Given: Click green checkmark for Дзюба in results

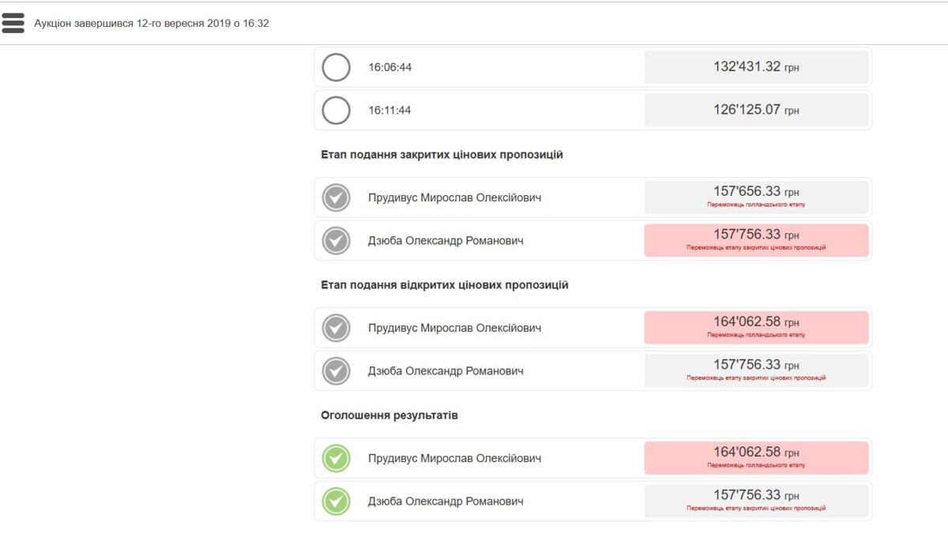Looking at the screenshot, I should (x=337, y=501).
